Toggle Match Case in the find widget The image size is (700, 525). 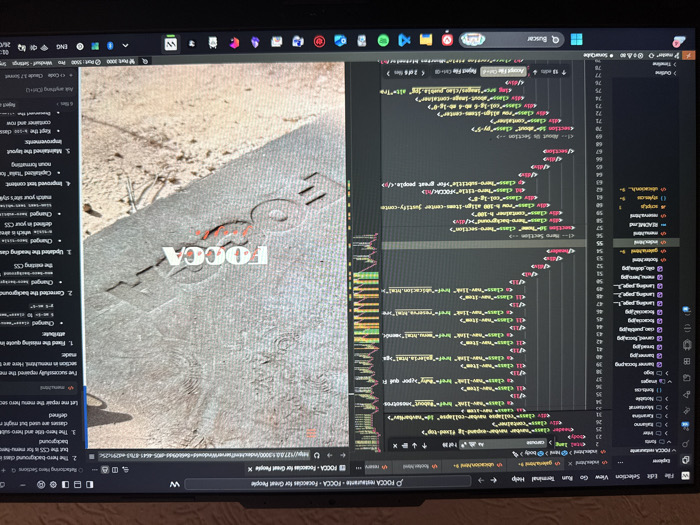tap(480, 445)
